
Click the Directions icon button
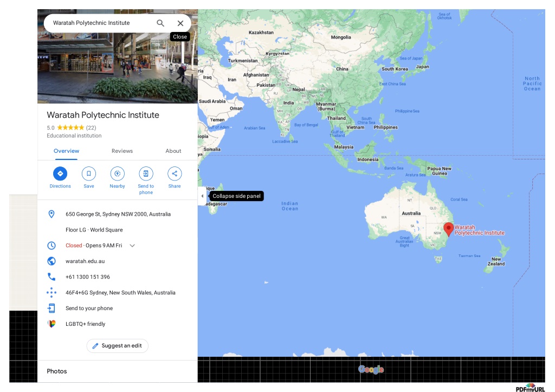pyautogui.click(x=60, y=173)
